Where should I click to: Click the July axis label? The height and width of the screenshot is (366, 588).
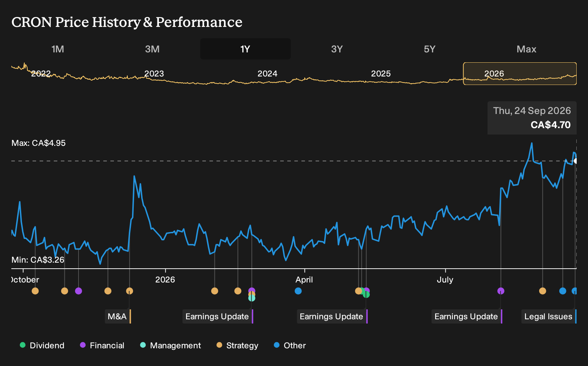[445, 280]
